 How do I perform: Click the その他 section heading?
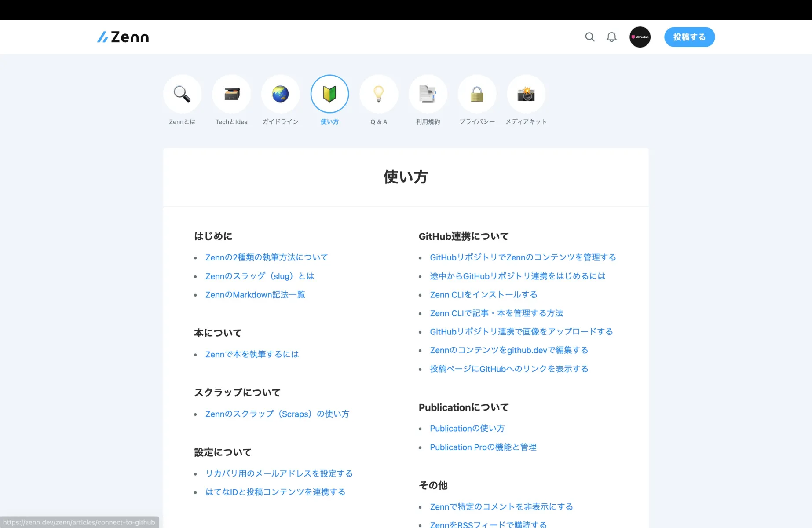pos(433,485)
